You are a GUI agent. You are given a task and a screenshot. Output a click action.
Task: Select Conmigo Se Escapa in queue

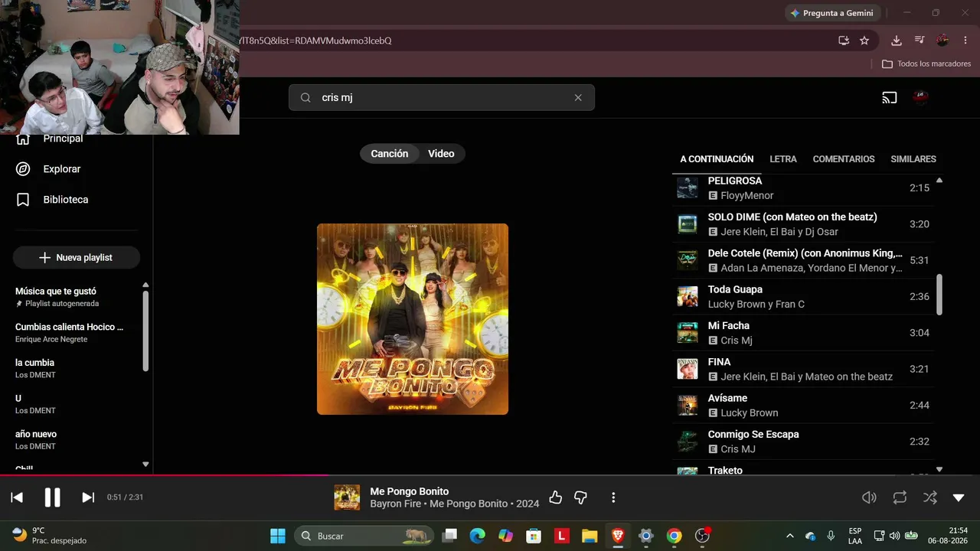[x=803, y=442]
